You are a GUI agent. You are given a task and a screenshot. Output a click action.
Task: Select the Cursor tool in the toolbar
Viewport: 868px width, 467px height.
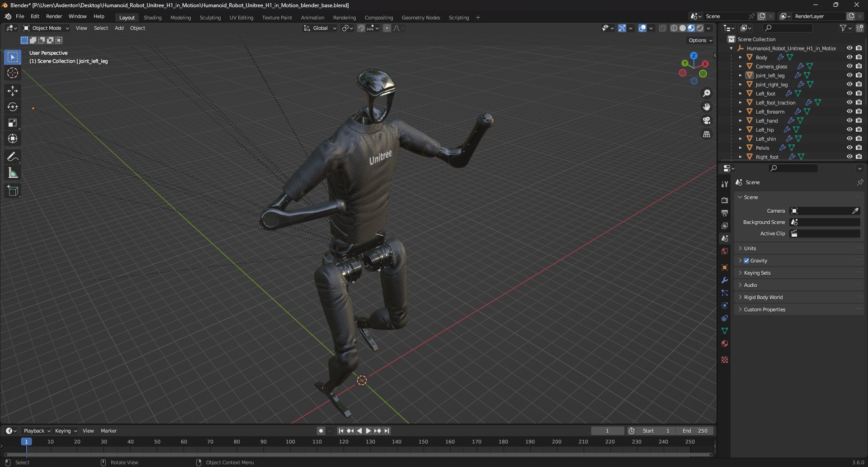coord(13,73)
